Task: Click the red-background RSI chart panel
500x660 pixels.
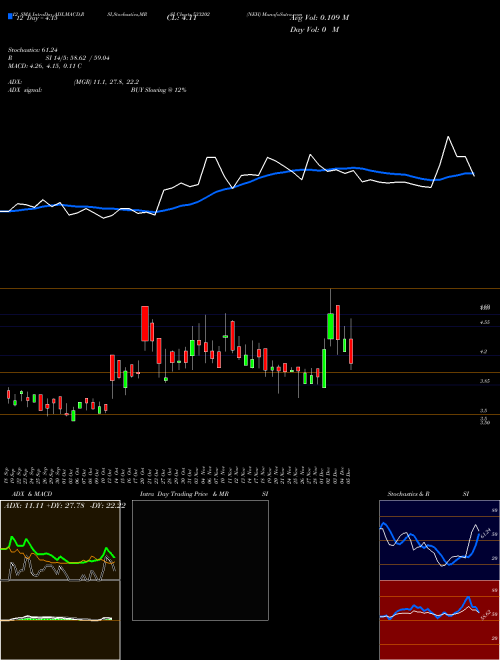Action: click(x=439, y=620)
